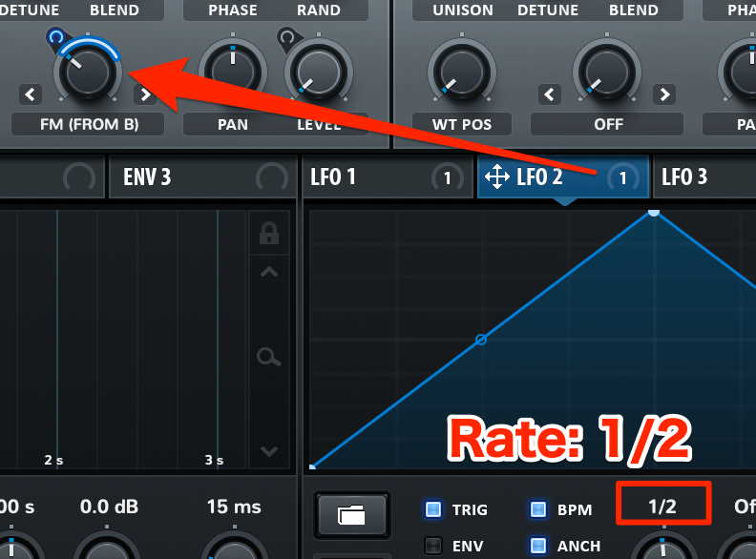Click LFO 1 modulation count indicator
This screenshot has height=559, width=756.
(448, 177)
